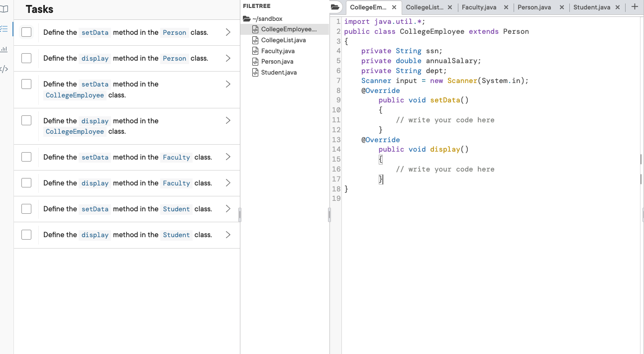Close the Person.java editor tab
This screenshot has height=354, width=644.
561,7
